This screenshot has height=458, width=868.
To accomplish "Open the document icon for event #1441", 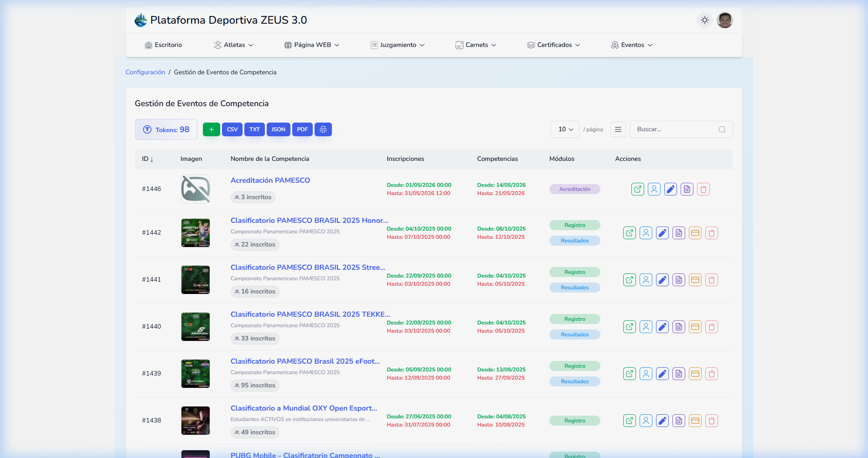I will (x=679, y=280).
